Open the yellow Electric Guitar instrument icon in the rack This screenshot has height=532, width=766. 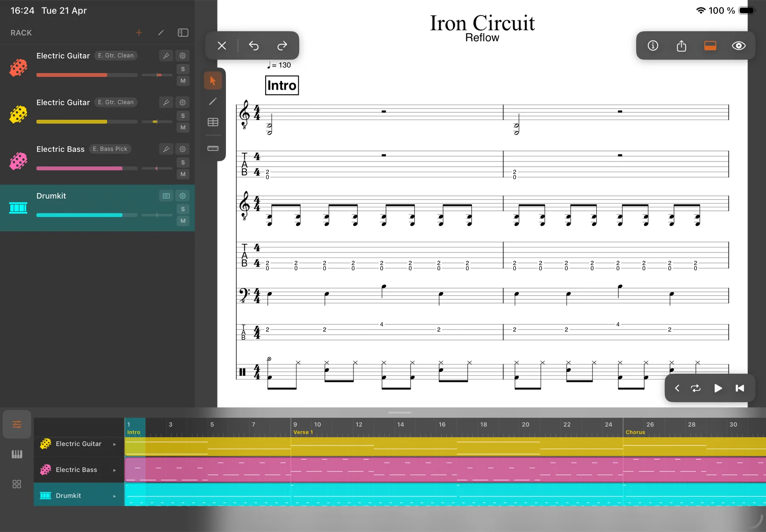pos(18,114)
